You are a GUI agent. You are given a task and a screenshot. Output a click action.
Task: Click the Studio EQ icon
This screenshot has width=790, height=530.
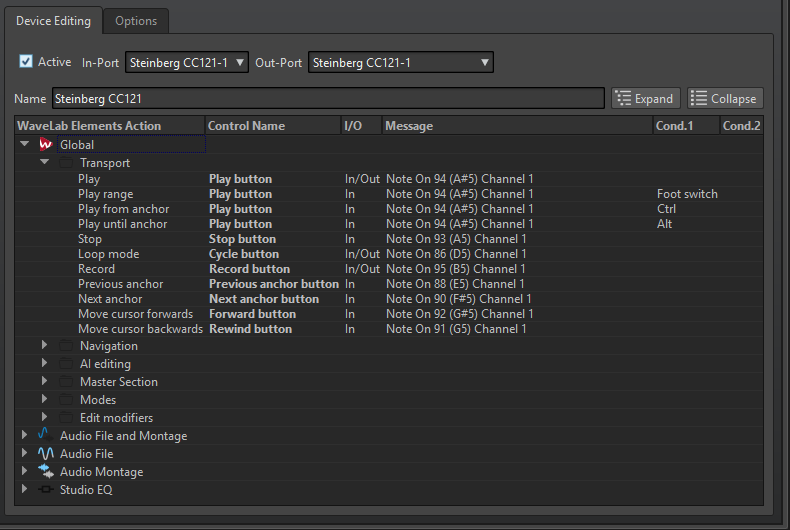[x=46, y=490]
